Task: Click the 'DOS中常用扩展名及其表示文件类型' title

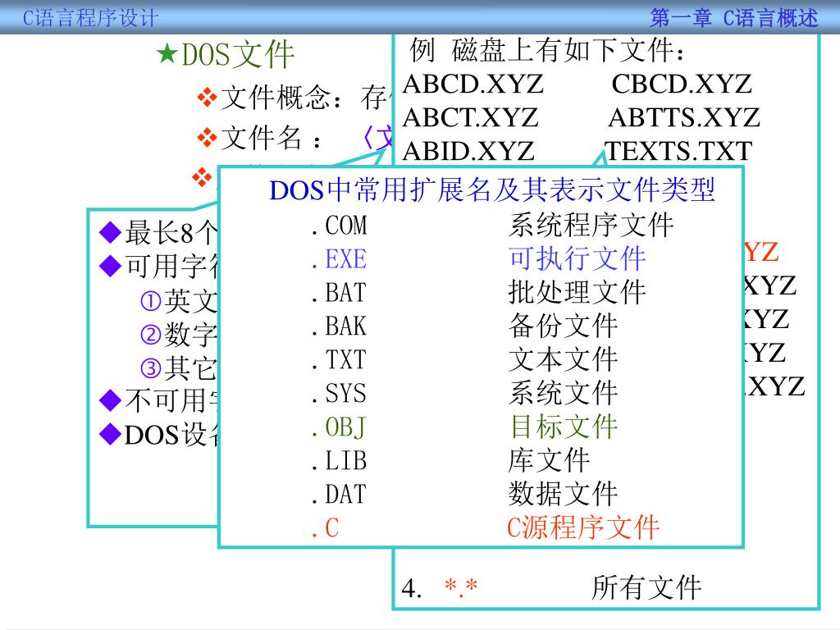Action: 492,189
